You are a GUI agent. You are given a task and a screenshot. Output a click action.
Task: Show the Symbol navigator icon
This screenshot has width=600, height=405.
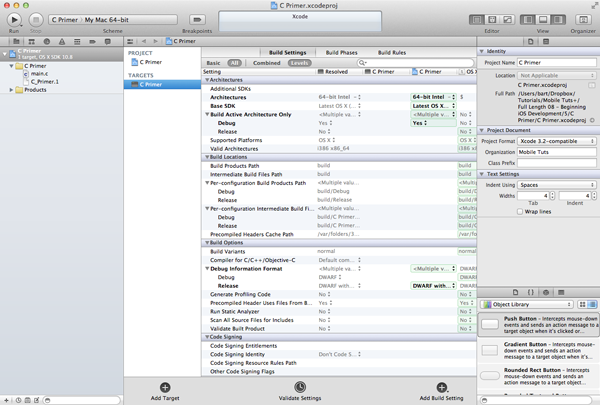(31, 41)
